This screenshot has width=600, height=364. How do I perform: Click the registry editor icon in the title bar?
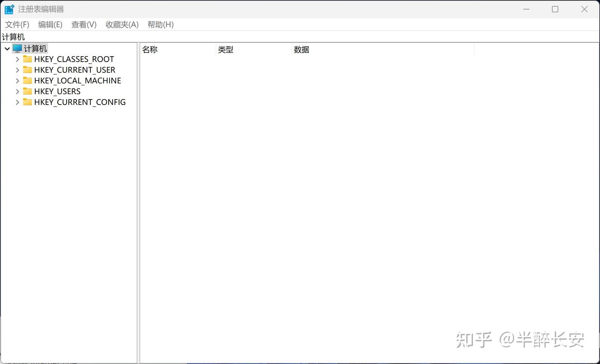(x=9, y=9)
